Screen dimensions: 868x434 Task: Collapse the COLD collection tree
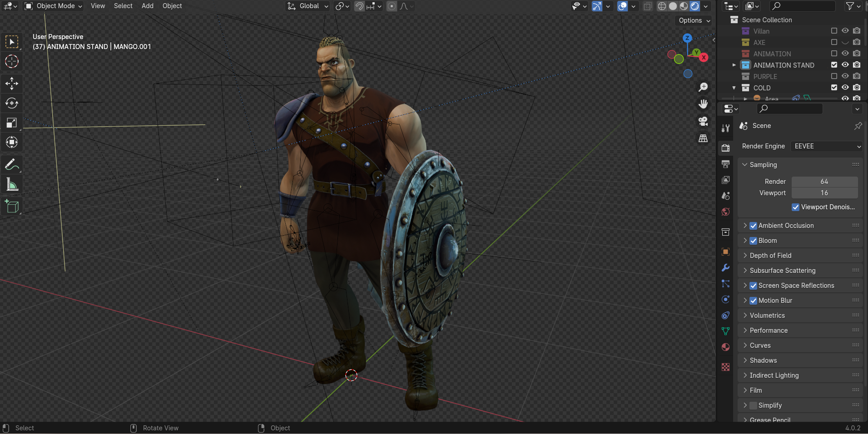click(734, 88)
